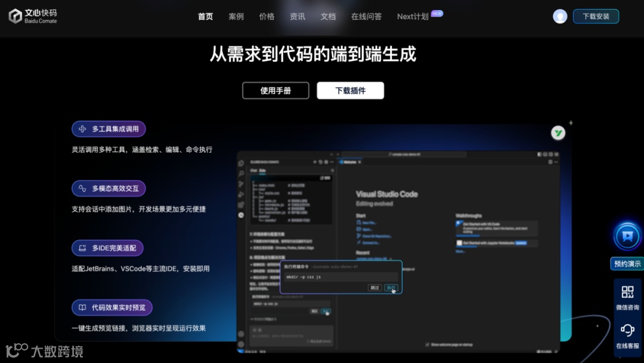Open the 案例 navigation tab

point(236,17)
